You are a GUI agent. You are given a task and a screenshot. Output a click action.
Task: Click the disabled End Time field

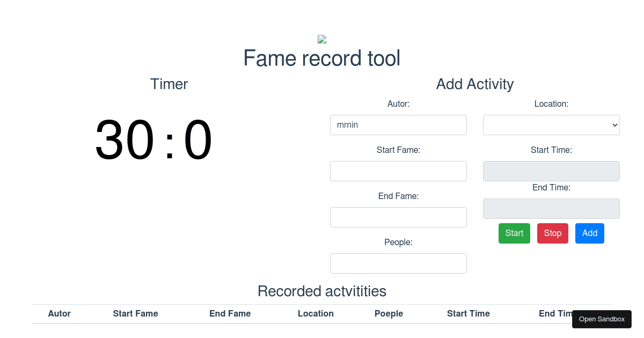(551, 208)
